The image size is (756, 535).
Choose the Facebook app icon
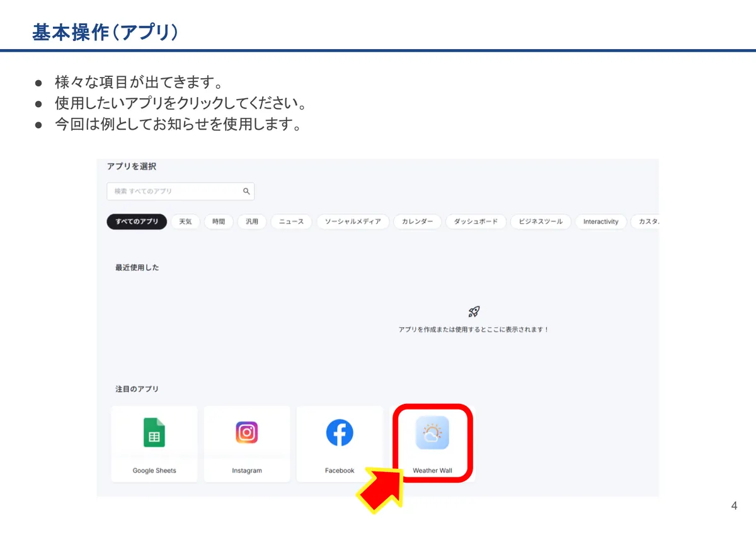point(340,432)
